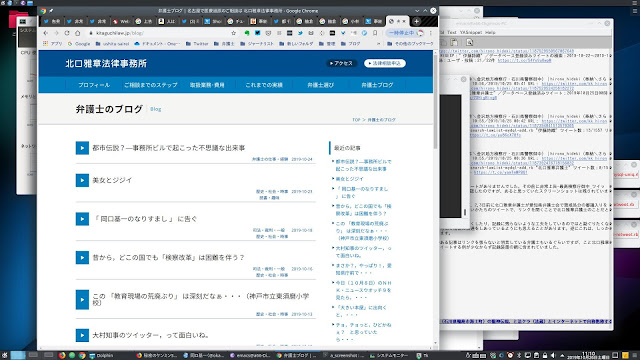Click the 法律相談申込 button in header
The height and width of the screenshot is (360, 640).
tap(385, 63)
